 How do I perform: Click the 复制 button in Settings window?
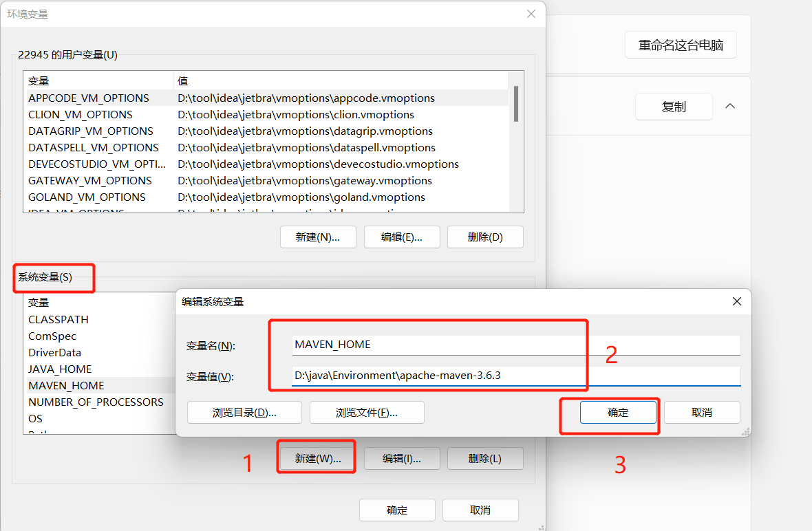point(674,107)
